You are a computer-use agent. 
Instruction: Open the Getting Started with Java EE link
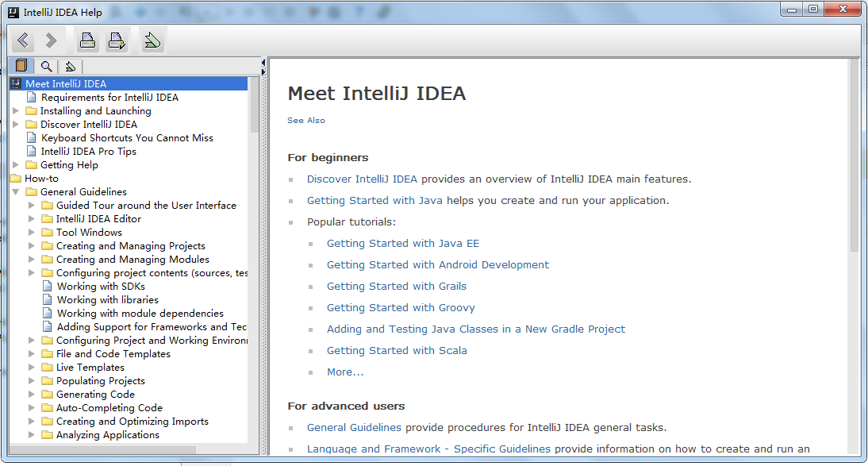coord(403,244)
